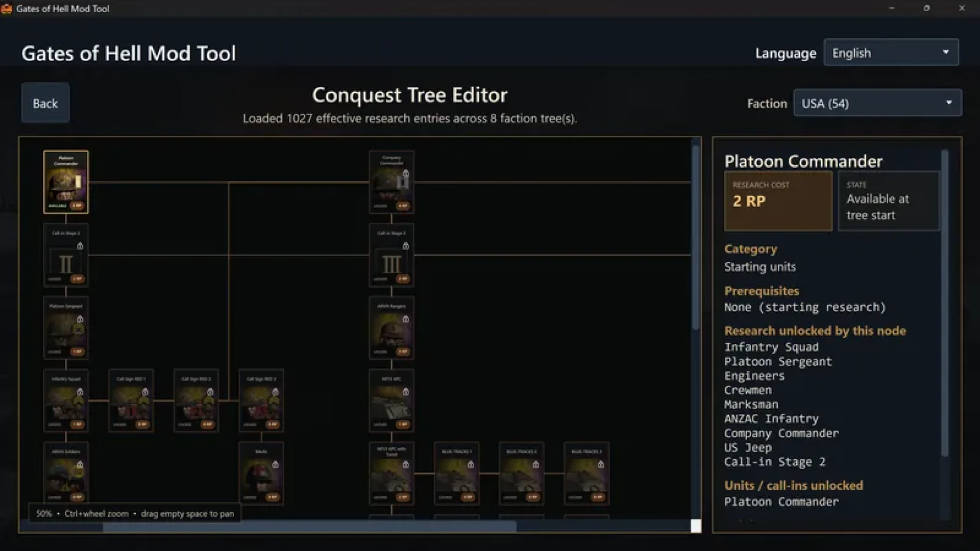
Task: Select the Call-in Stage 3 node
Action: [391, 255]
